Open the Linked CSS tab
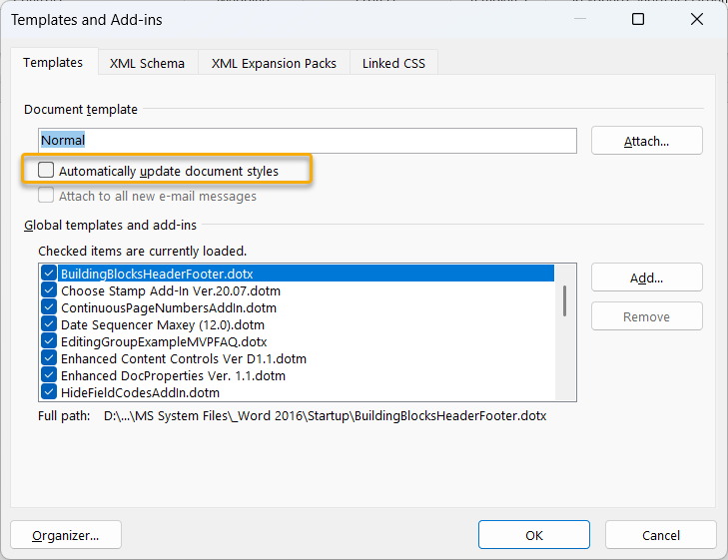The height and width of the screenshot is (560, 728). pos(393,63)
